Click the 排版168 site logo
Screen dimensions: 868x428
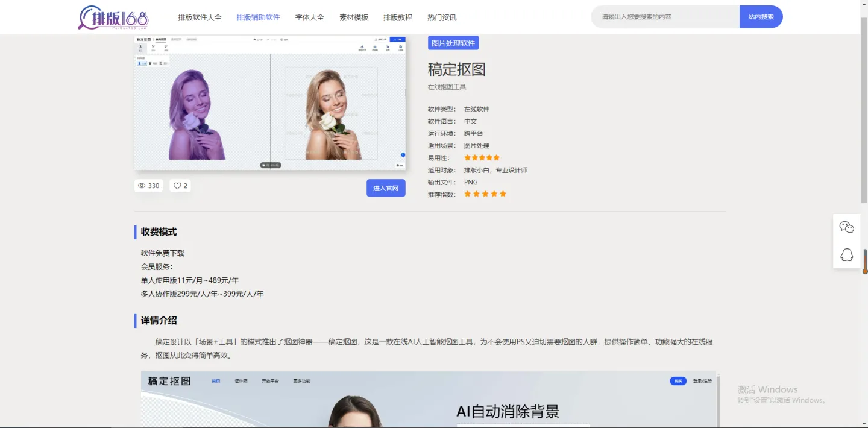point(113,17)
